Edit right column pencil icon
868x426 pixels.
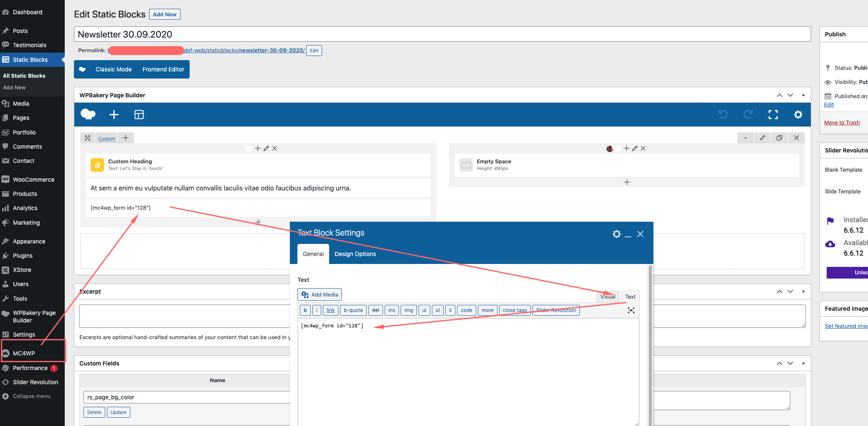click(x=635, y=148)
